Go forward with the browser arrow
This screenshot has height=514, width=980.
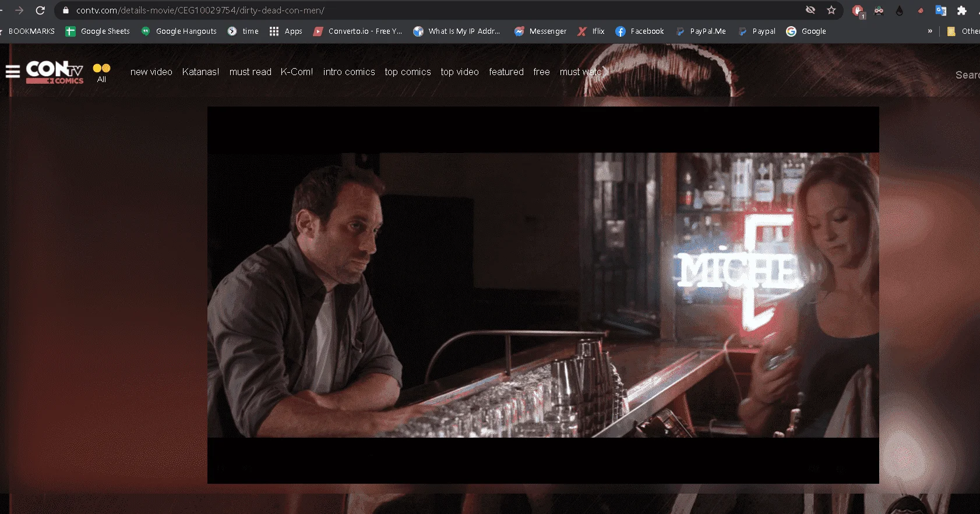point(19,10)
